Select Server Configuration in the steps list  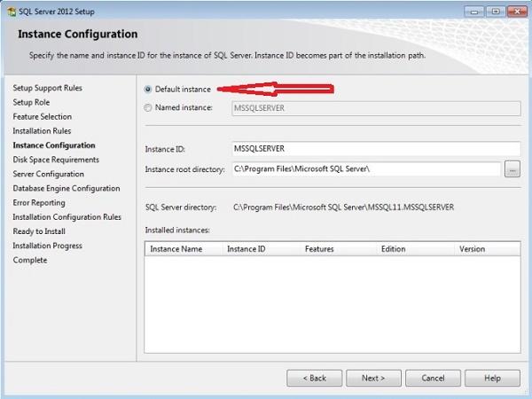pos(49,174)
